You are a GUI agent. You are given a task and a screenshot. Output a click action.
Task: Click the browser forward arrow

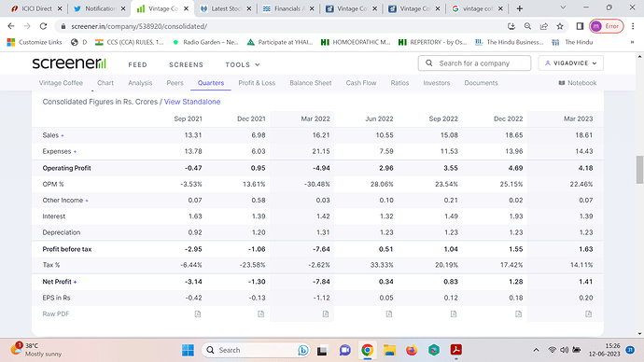pyautogui.click(x=27, y=26)
